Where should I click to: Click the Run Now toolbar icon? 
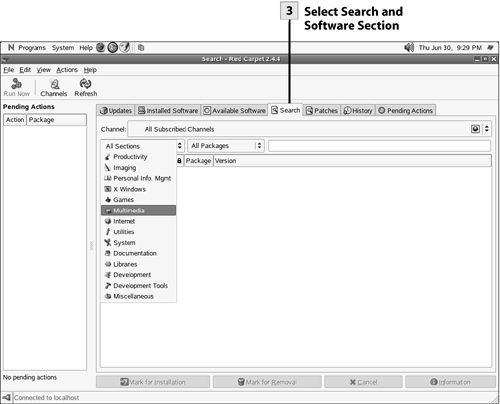tap(16, 84)
